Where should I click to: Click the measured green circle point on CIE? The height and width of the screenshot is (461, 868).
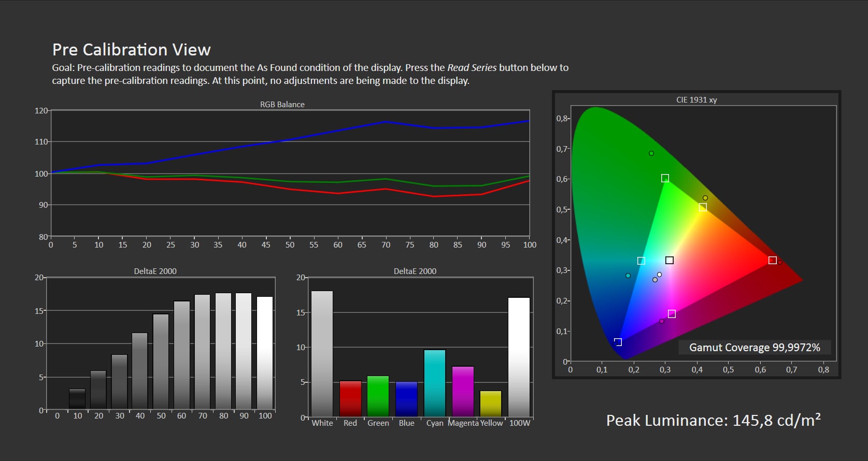coord(651,153)
